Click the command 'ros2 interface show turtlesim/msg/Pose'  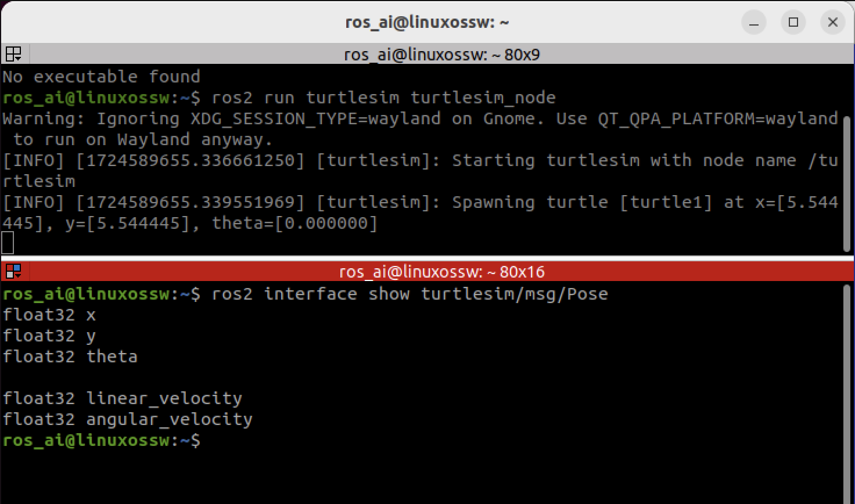tap(410, 293)
